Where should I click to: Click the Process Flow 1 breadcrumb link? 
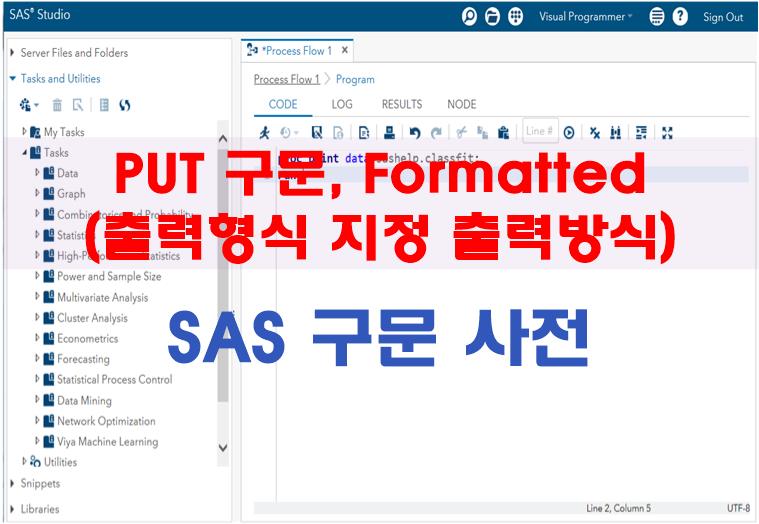(x=287, y=79)
